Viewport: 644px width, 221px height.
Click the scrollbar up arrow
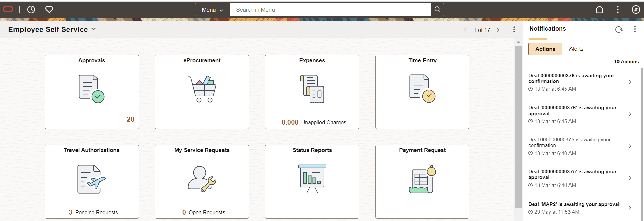(x=518, y=42)
